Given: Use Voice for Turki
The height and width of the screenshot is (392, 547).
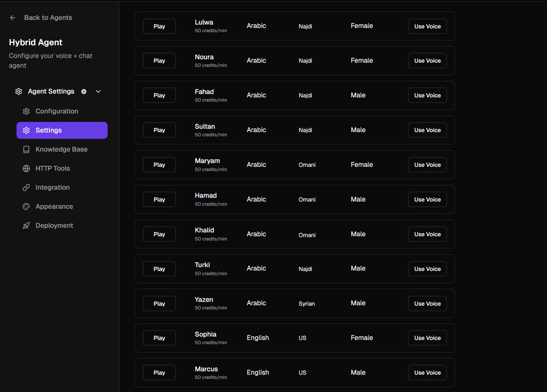Looking at the screenshot, I should click(x=427, y=269).
